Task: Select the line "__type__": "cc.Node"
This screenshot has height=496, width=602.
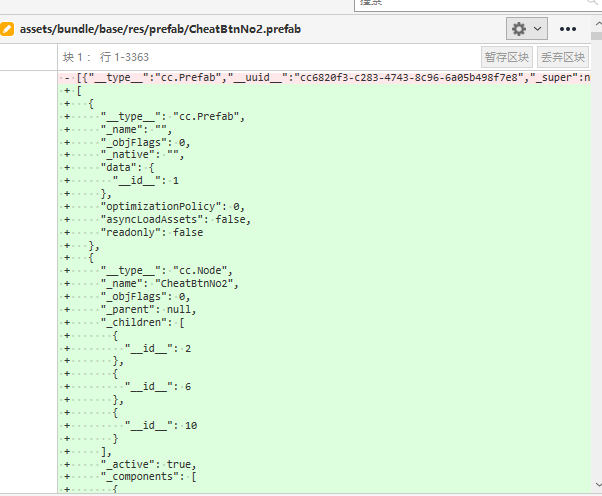Action: pos(324,271)
